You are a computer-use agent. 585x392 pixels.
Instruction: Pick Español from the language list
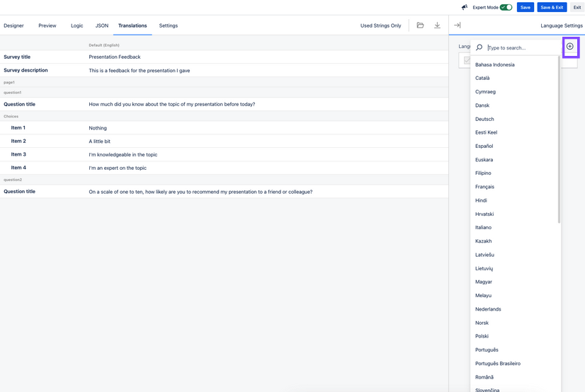(x=484, y=146)
